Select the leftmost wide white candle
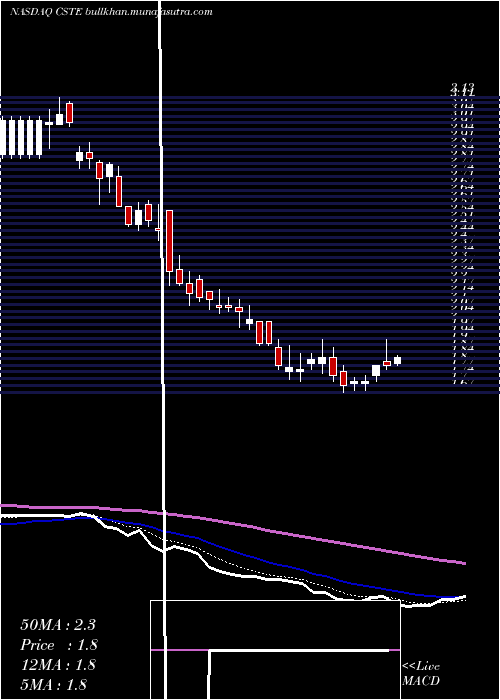Screen dimensions: 500x700 [x=2, y=137]
